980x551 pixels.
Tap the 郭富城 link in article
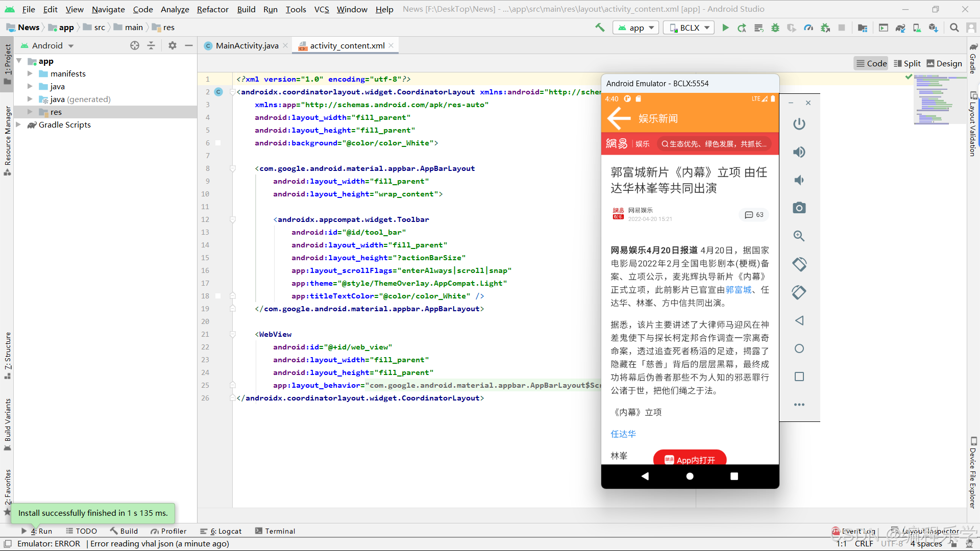point(739,290)
